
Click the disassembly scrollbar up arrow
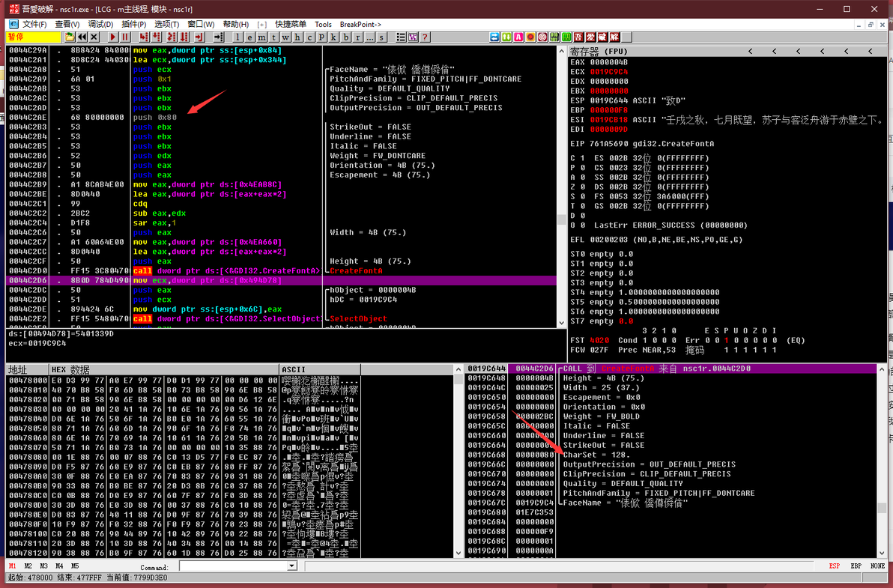(562, 51)
